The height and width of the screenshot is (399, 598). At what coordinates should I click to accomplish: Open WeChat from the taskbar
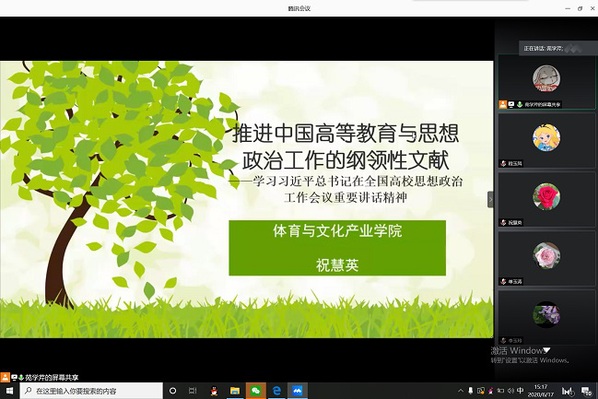256,391
